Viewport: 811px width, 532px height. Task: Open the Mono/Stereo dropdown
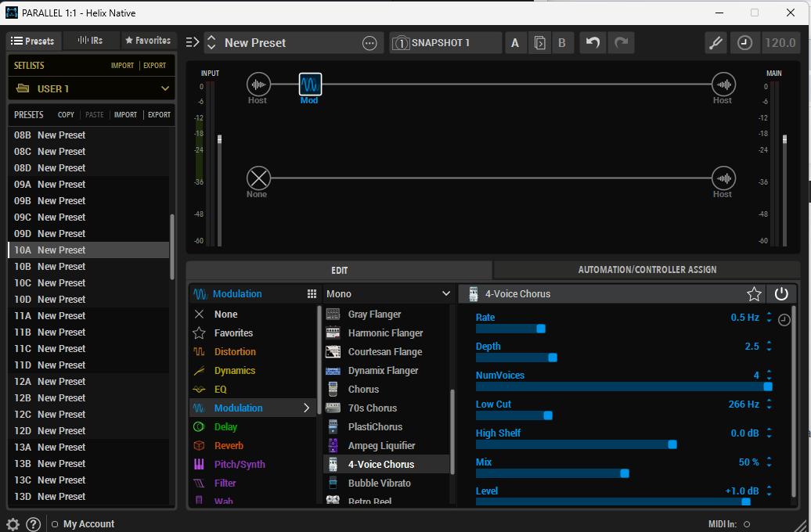point(388,294)
